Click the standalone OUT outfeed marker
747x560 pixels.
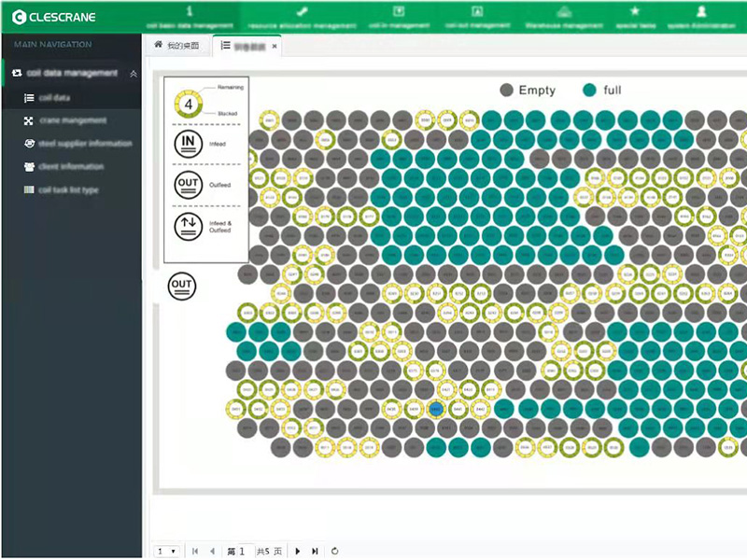(x=181, y=286)
